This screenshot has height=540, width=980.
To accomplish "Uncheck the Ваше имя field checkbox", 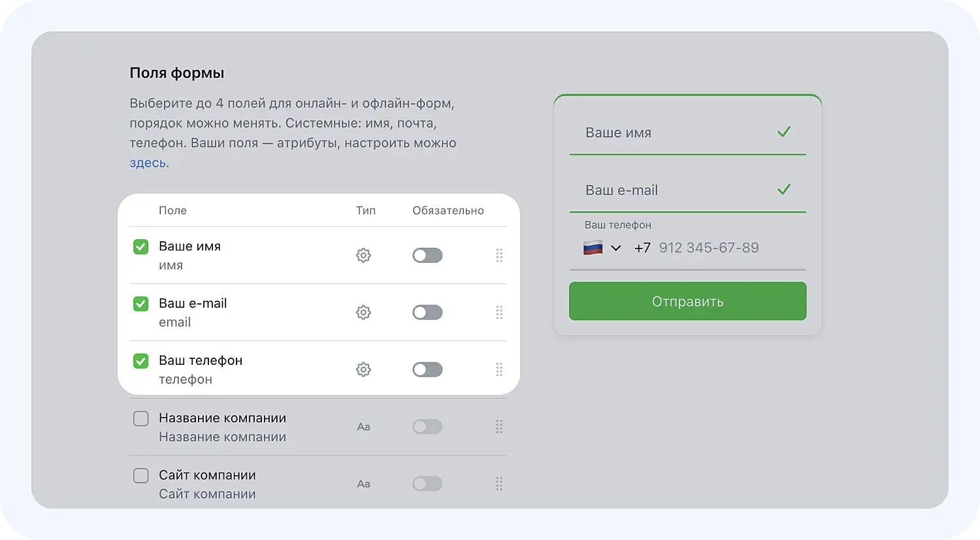I will click(x=141, y=246).
